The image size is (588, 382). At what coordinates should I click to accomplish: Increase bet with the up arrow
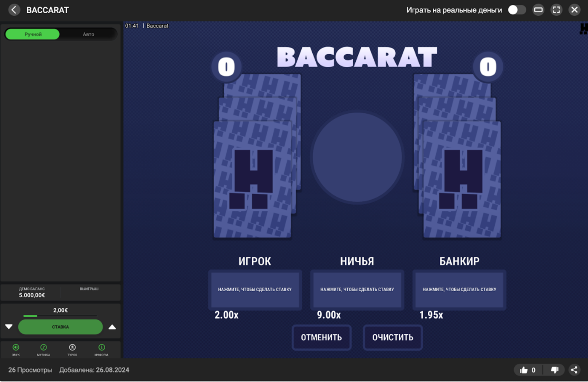112,327
